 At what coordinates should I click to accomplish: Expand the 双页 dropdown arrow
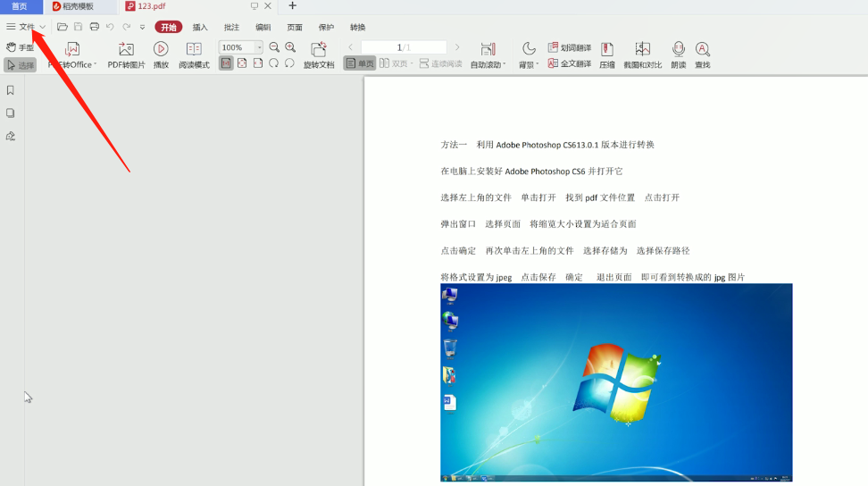[412, 63]
